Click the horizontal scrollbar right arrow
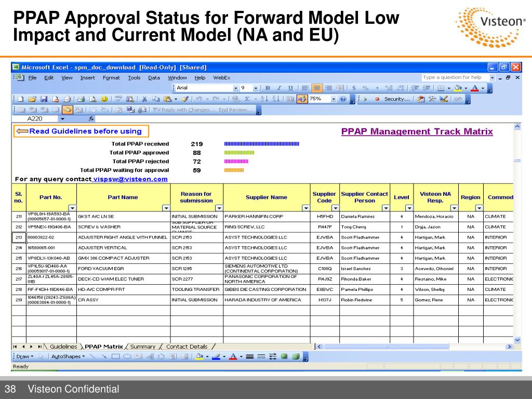Screen dimensions: 532x399 point(509,347)
